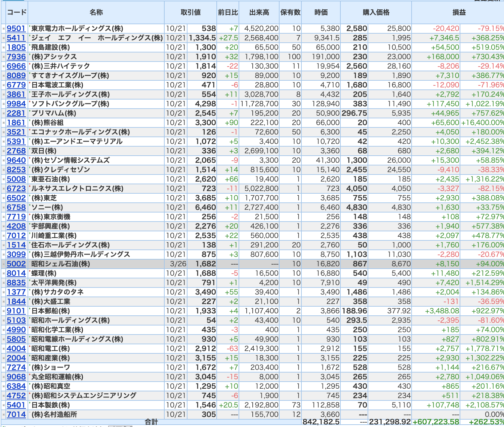Click the small x icon beside code 7014

pos(4,415)
